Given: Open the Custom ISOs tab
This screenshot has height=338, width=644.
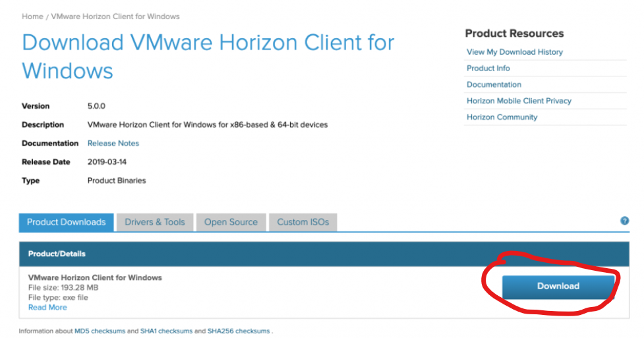Looking at the screenshot, I should click(303, 222).
